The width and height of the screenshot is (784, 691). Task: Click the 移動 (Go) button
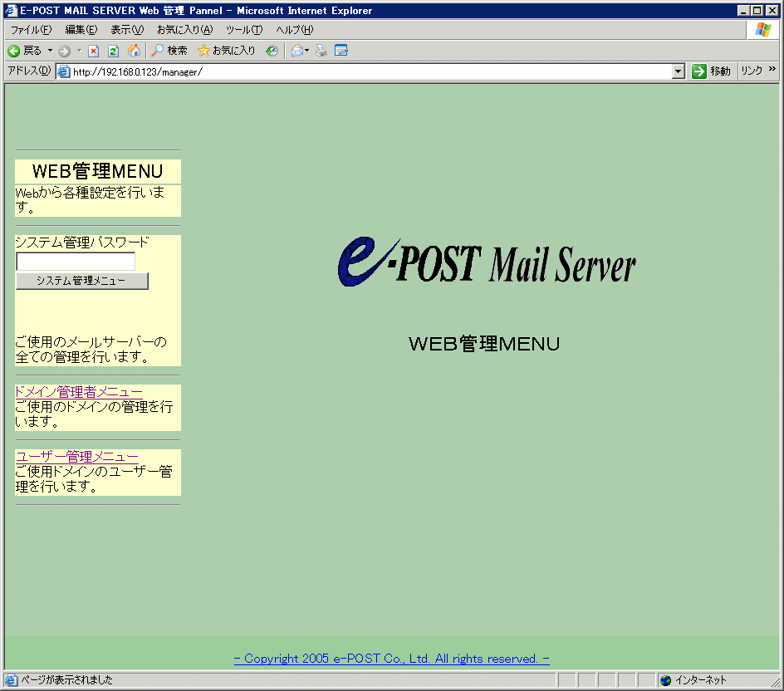point(711,71)
